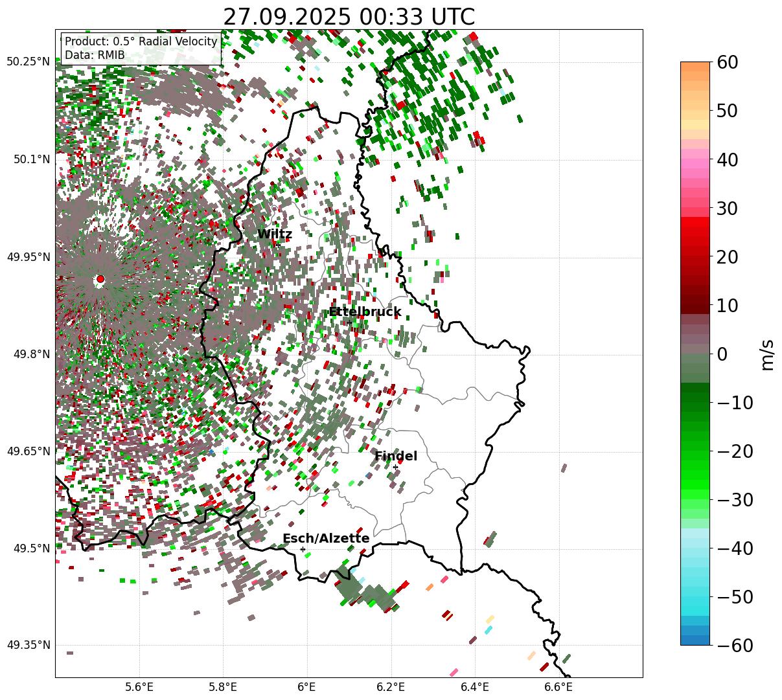Click the 49.35°N latitude tick label
Screen dimensions: 782x700
[x=28, y=645]
